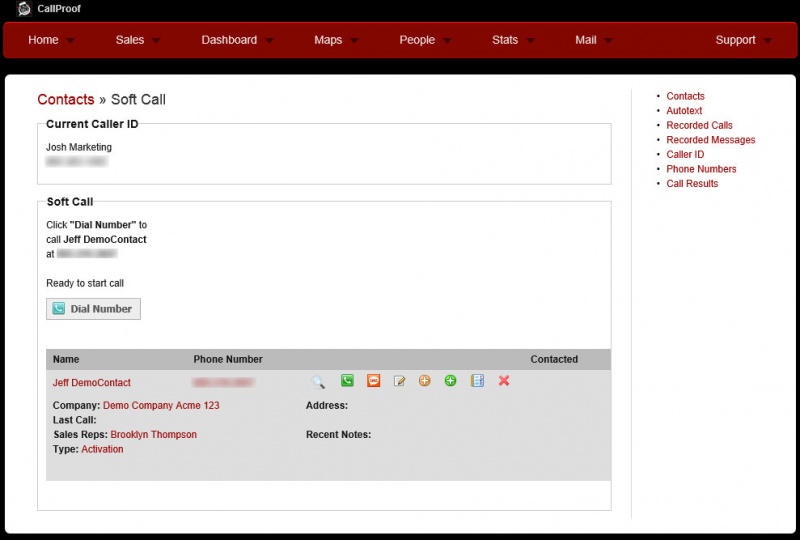Viewport: 800px width, 540px height.
Task: Open the Dashboard dropdown menu
Action: pos(237,40)
